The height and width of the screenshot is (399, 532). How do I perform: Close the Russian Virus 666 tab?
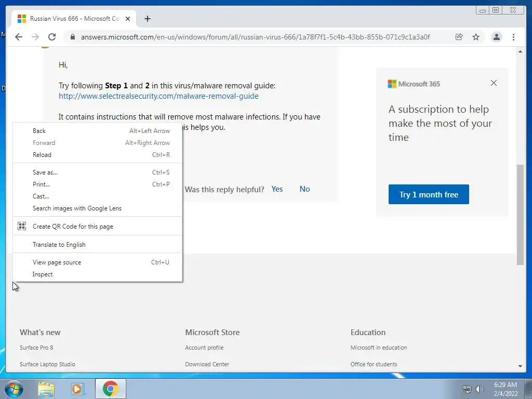point(128,19)
